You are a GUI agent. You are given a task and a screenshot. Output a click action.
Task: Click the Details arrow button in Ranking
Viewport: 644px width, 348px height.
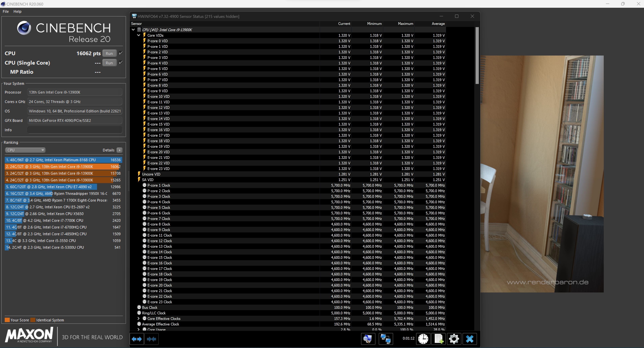120,150
